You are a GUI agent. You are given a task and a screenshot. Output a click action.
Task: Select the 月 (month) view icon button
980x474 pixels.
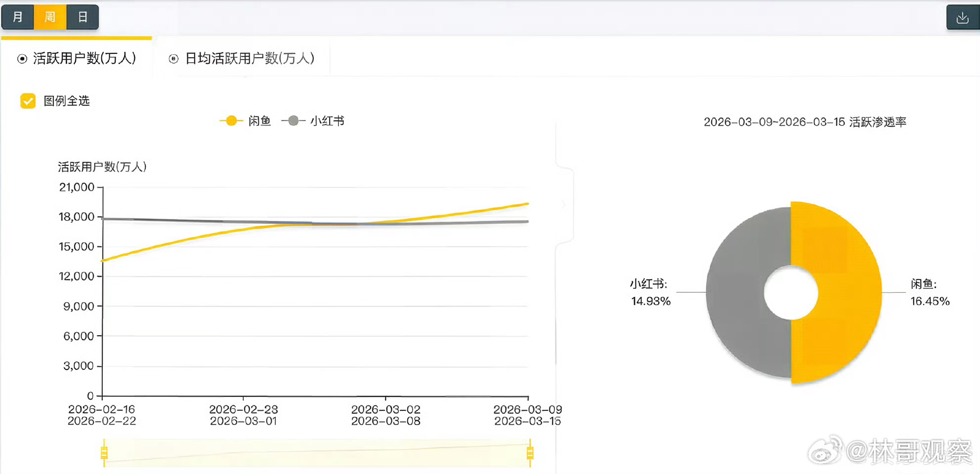(18, 16)
